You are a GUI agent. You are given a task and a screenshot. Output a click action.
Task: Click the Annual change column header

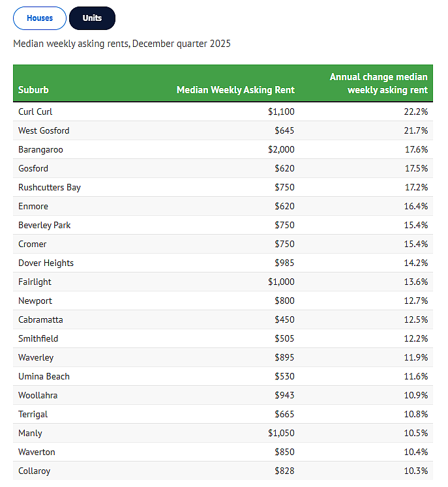coord(378,83)
